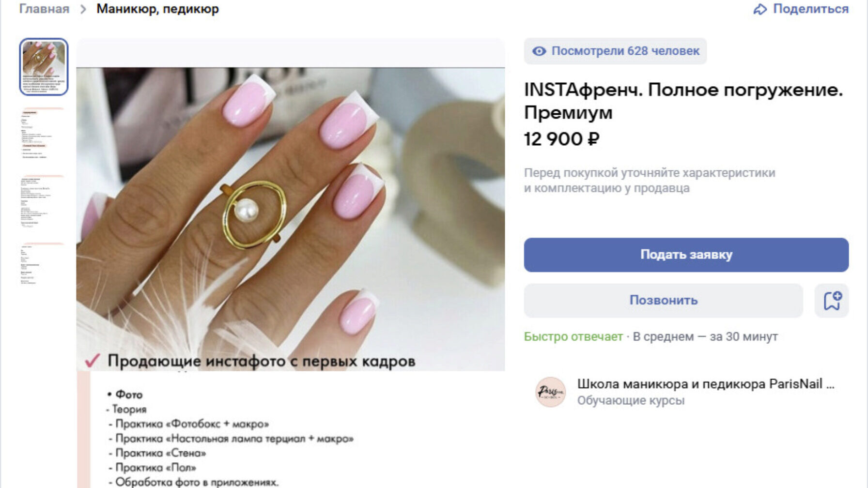Click the share arrow icon

click(760, 9)
